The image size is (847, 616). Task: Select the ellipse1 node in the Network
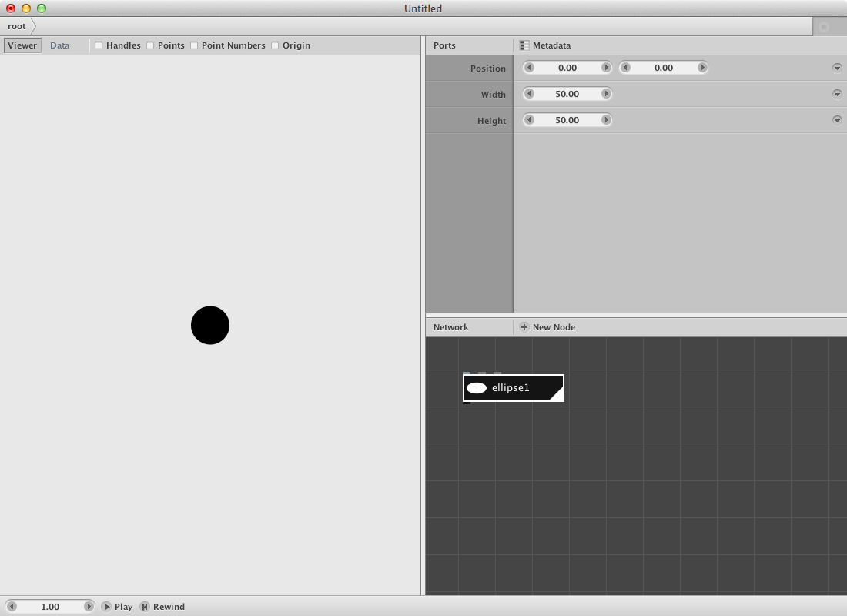click(x=512, y=387)
